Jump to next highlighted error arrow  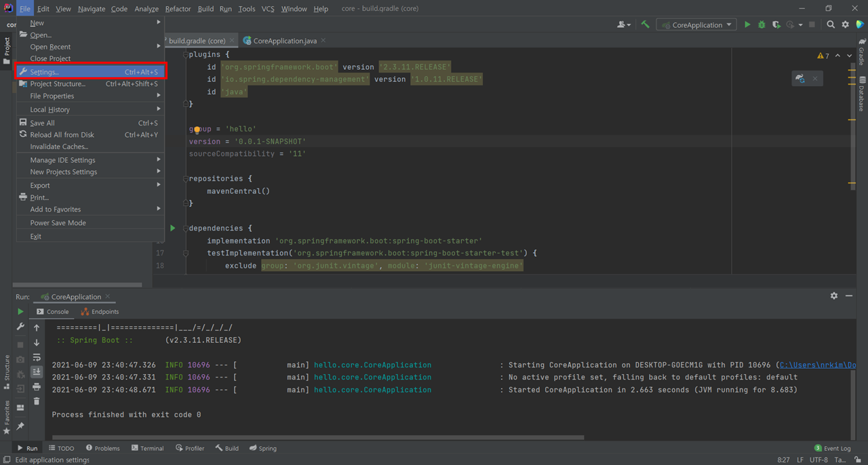850,56
